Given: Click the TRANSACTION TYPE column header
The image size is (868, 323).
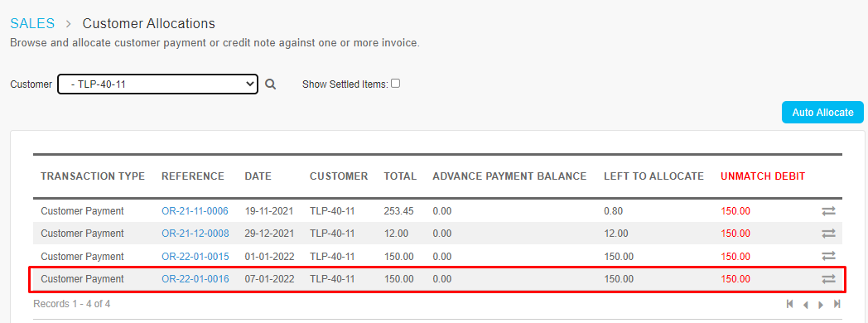Looking at the screenshot, I should click(x=93, y=176).
